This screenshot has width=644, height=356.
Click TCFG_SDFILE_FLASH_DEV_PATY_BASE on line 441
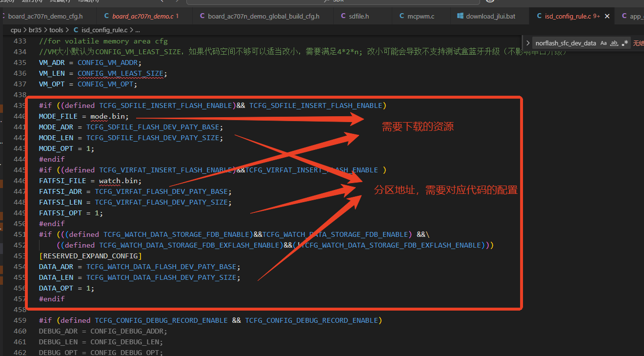point(153,127)
